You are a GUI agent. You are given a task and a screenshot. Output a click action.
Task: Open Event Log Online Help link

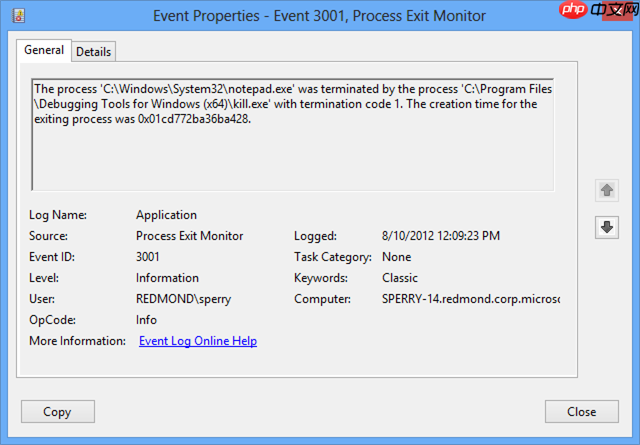tap(198, 341)
